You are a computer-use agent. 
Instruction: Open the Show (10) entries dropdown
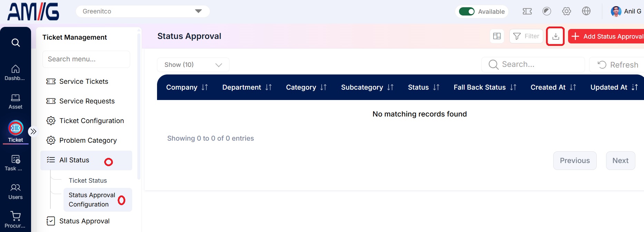[x=193, y=65]
